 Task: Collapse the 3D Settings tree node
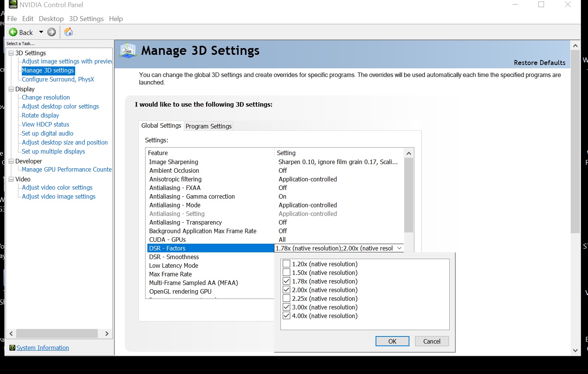pos(11,53)
